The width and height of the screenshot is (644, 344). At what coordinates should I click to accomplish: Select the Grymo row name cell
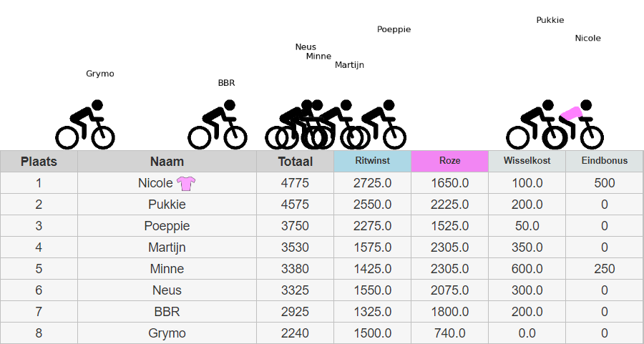[167, 333]
